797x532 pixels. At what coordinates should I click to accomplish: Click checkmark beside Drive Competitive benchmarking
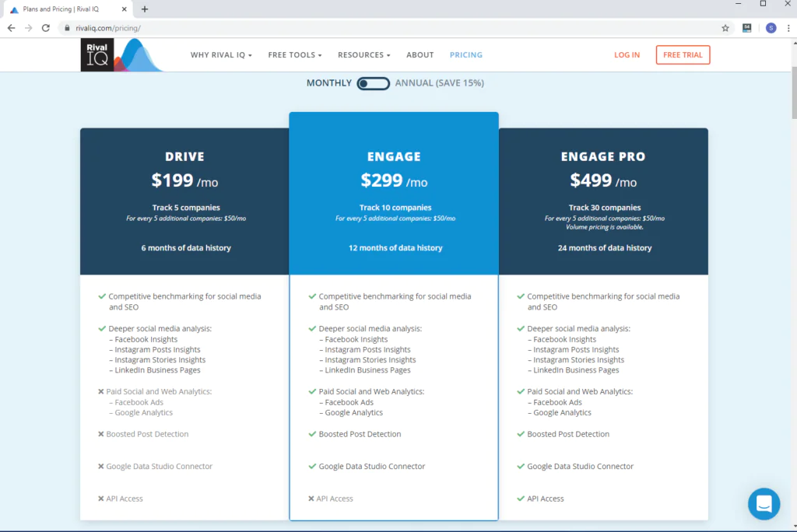pyautogui.click(x=102, y=296)
